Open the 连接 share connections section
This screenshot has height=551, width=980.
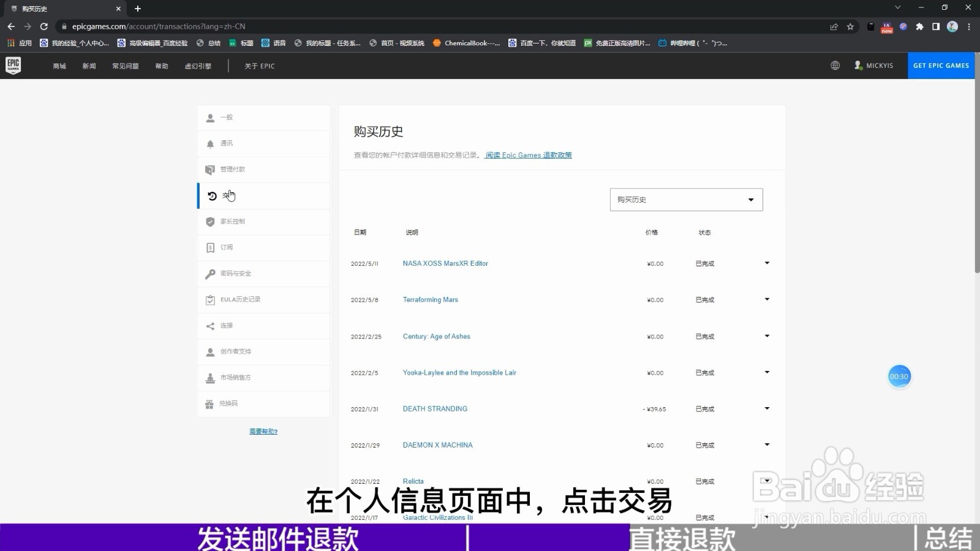pos(263,326)
